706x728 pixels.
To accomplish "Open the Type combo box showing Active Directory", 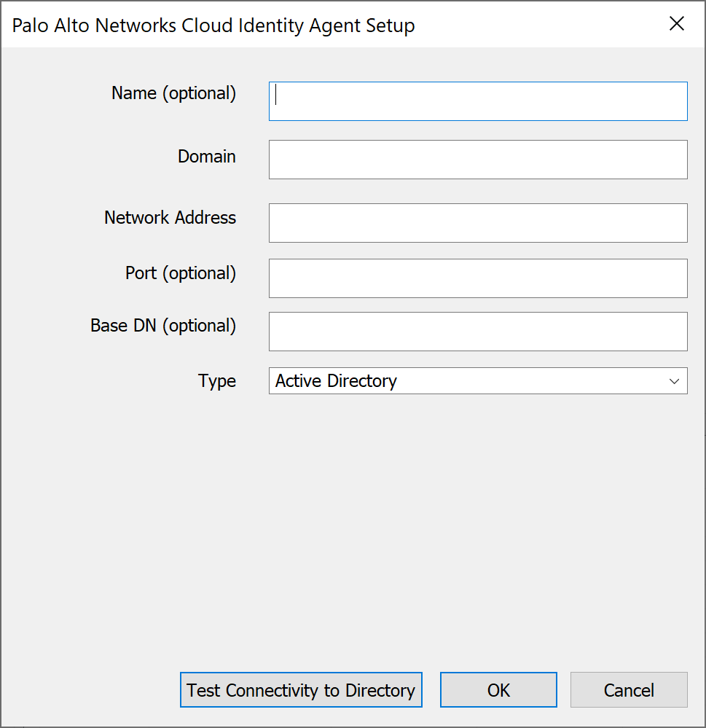I will click(478, 381).
